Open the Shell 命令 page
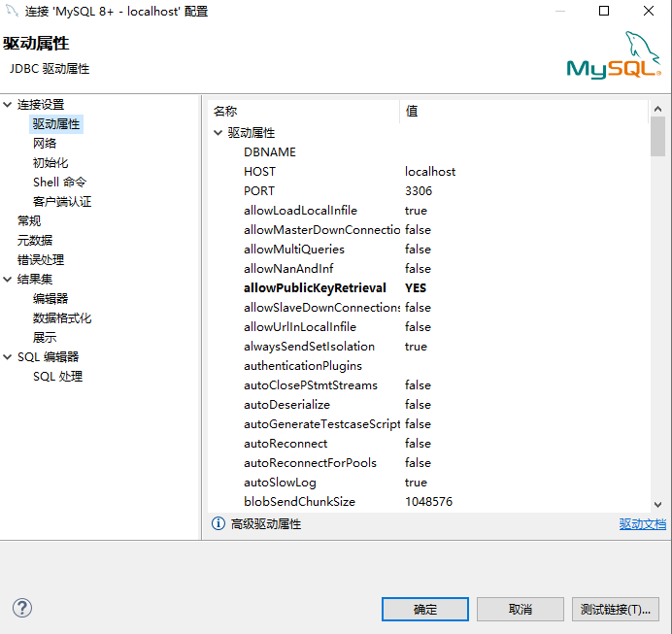Viewport: 672px width, 634px height. 59,183
